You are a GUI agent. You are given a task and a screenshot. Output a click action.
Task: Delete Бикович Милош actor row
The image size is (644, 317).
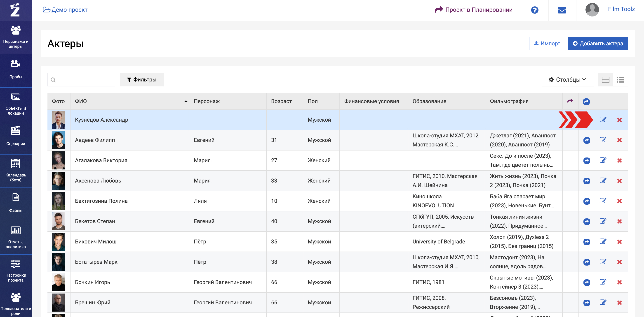coord(619,242)
